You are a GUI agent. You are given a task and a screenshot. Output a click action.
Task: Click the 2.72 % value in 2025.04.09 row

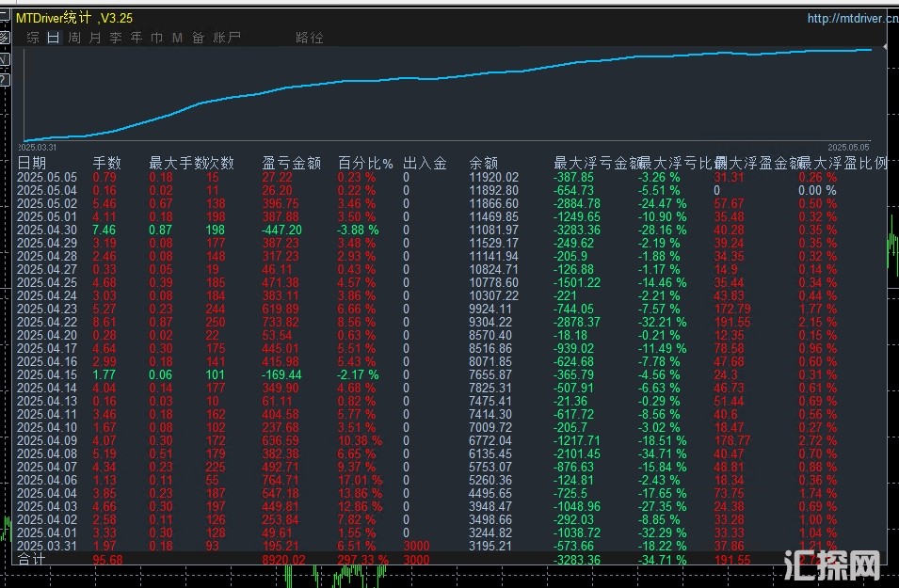pyautogui.click(x=818, y=440)
